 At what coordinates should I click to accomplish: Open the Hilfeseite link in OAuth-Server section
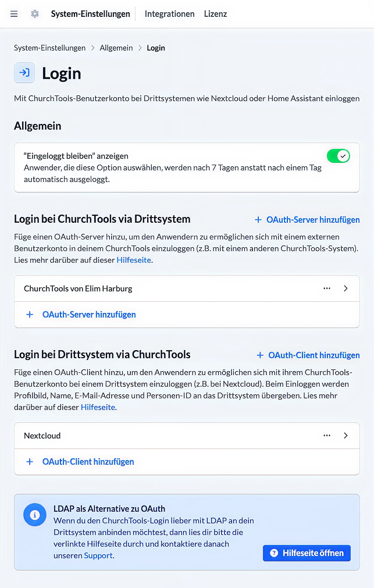pyautogui.click(x=134, y=259)
